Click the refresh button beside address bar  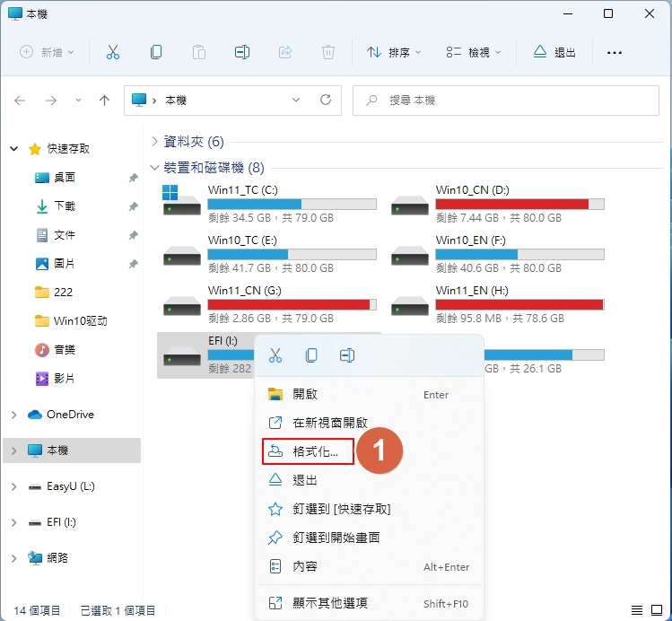point(326,100)
